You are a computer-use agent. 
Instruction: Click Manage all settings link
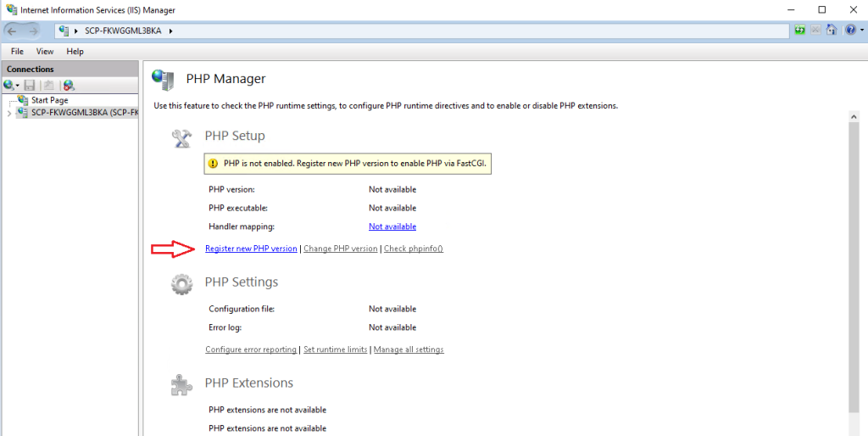click(x=409, y=349)
